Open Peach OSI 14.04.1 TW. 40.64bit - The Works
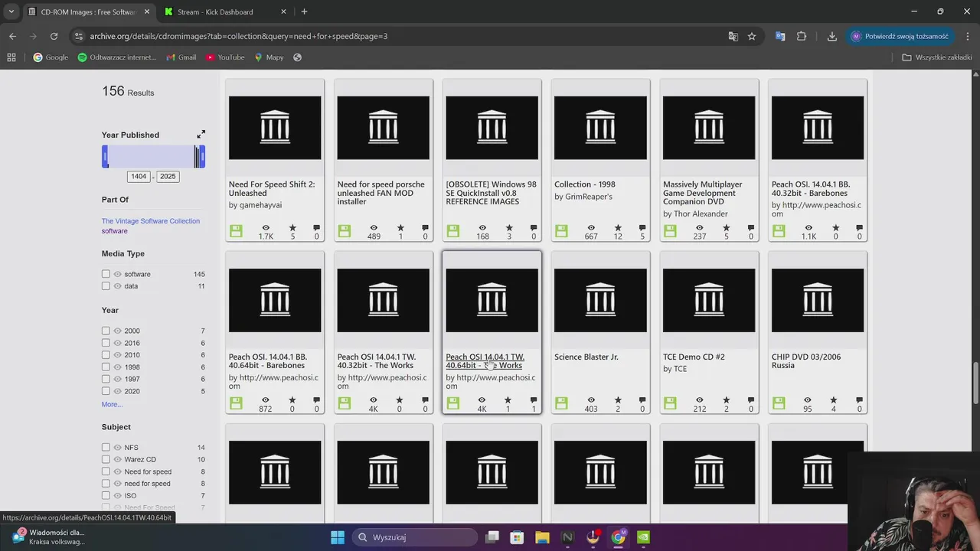 point(485,361)
